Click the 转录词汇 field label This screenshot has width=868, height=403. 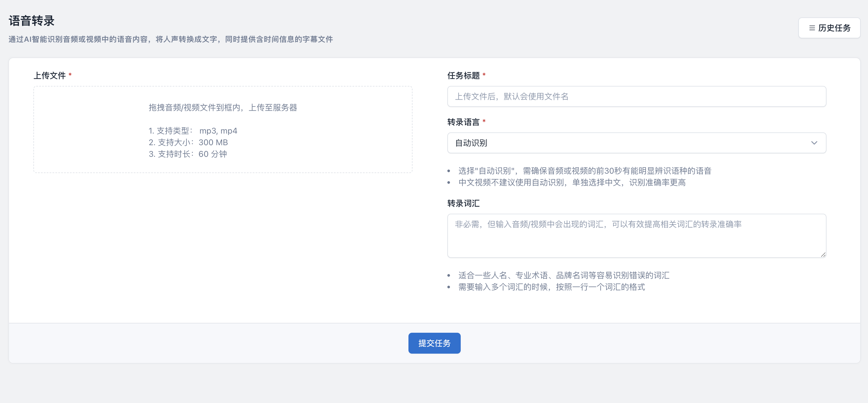tap(463, 203)
